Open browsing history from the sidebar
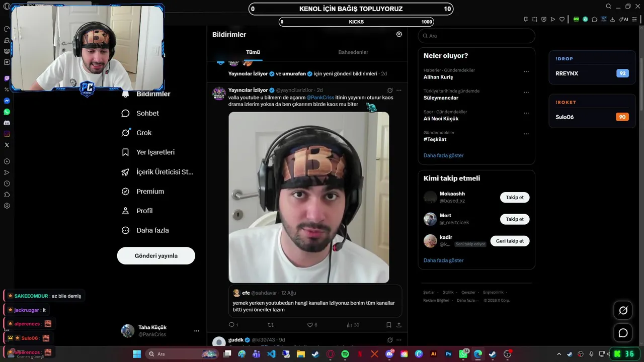644x362 pixels. (x=7, y=184)
